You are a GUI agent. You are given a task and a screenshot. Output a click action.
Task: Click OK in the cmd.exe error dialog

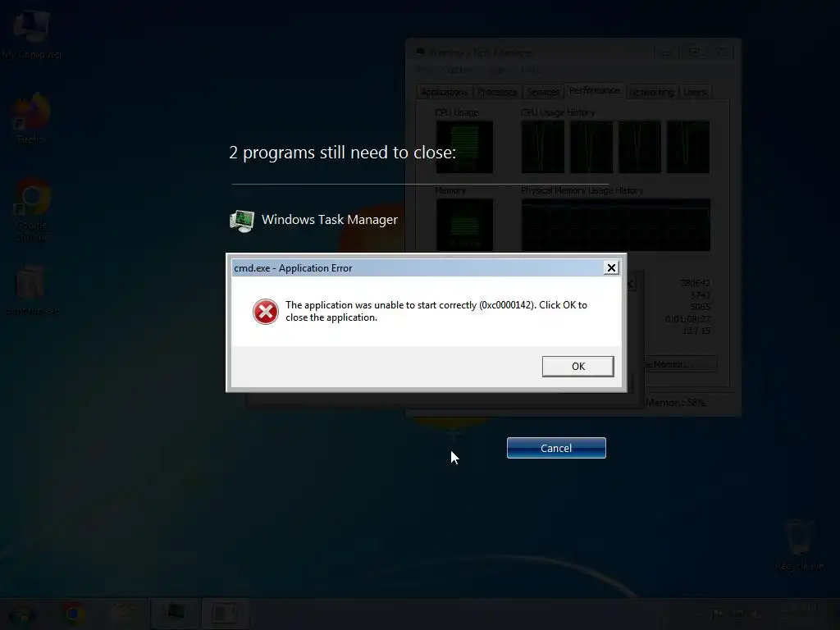(577, 367)
